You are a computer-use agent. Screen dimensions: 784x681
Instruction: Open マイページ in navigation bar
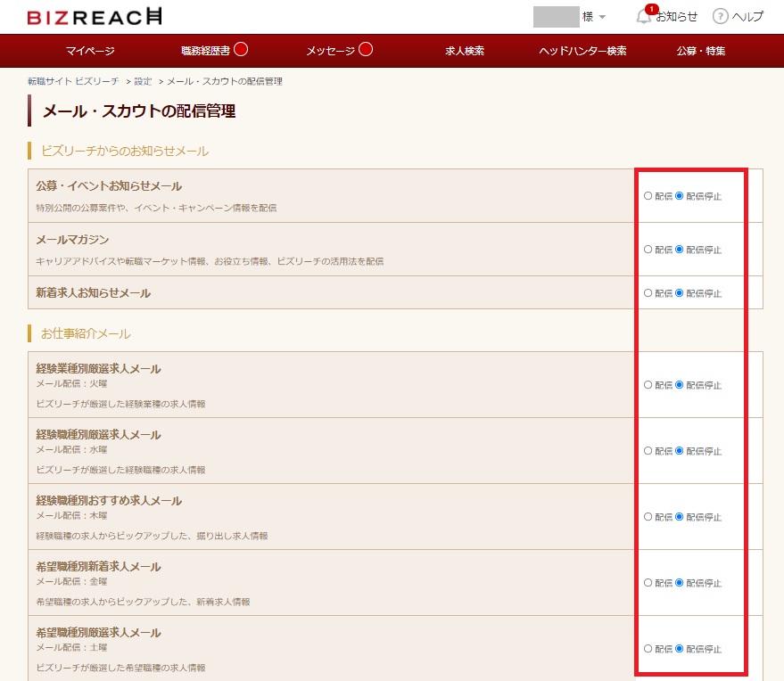(x=90, y=51)
